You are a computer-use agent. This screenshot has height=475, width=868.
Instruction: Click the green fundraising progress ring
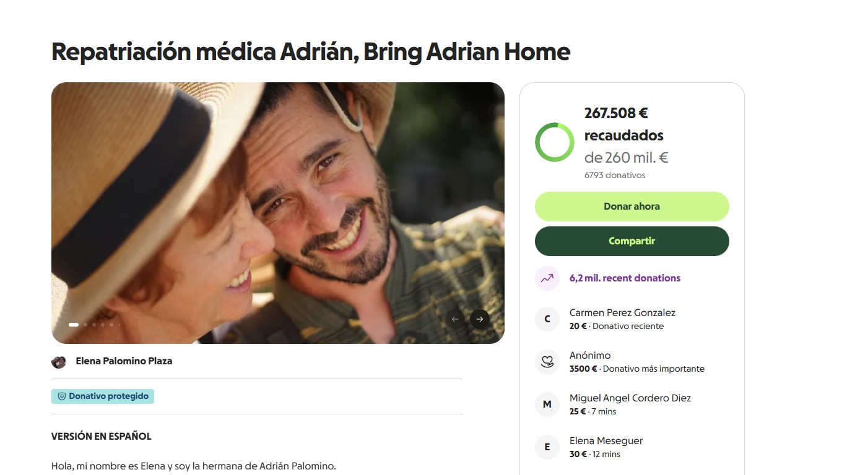click(x=555, y=142)
